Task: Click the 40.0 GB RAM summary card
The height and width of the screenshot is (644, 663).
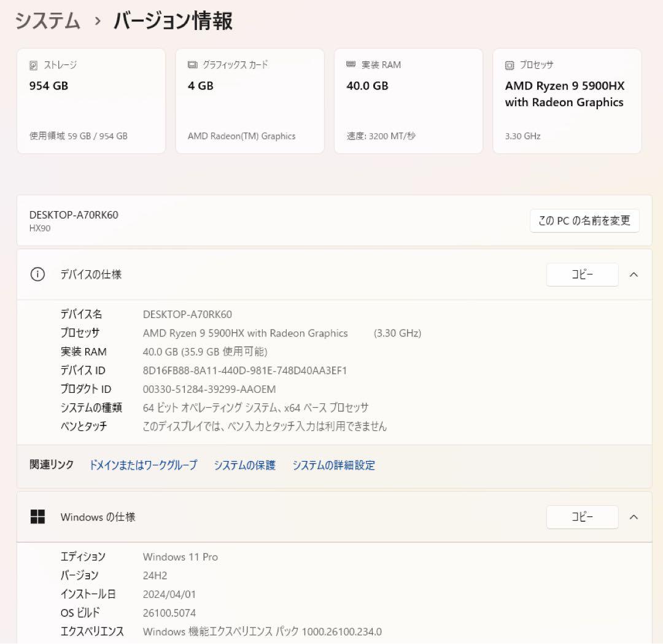Action: point(408,100)
